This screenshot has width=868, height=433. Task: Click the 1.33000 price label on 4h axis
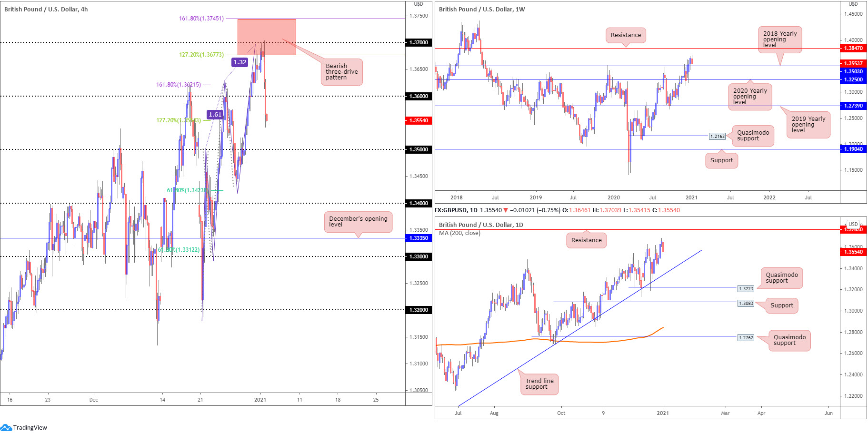(x=419, y=256)
